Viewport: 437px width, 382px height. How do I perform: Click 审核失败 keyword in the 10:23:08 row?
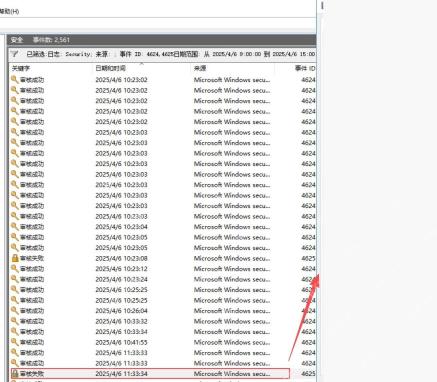tap(32, 258)
